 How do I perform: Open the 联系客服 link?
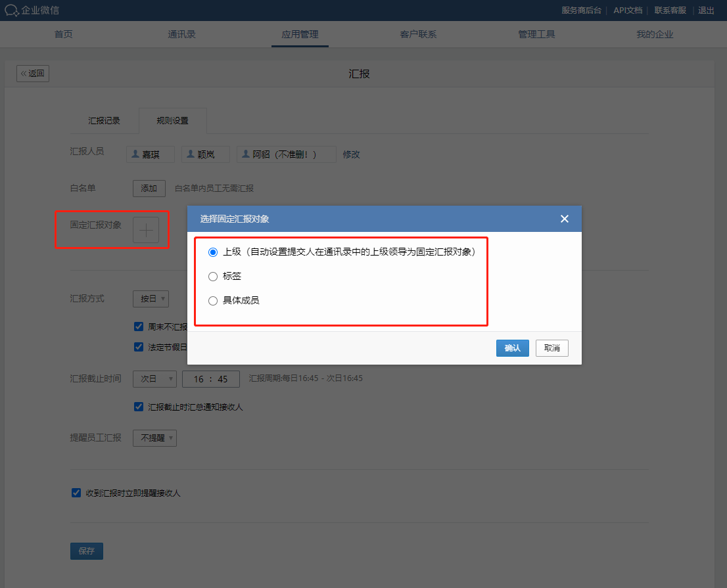click(x=670, y=11)
